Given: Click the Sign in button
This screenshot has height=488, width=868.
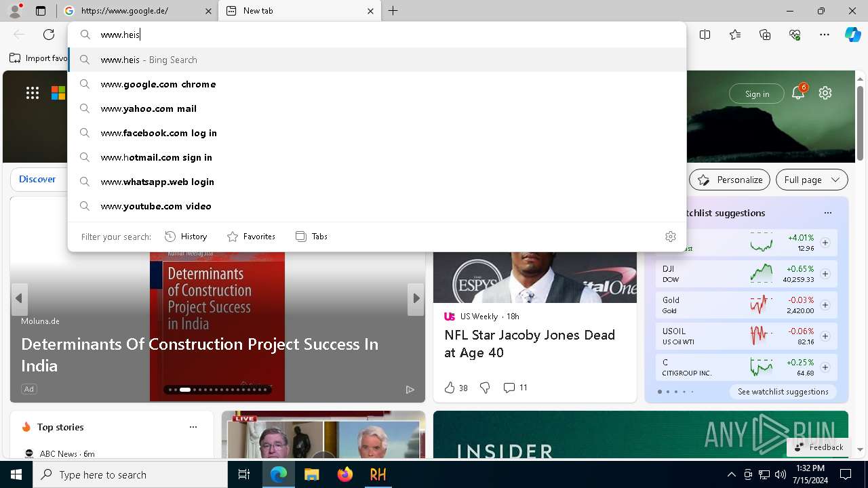Looking at the screenshot, I should (757, 94).
